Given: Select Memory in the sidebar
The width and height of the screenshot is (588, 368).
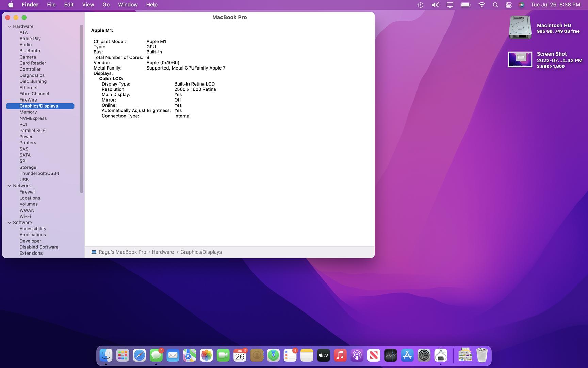Looking at the screenshot, I should 40,112.
